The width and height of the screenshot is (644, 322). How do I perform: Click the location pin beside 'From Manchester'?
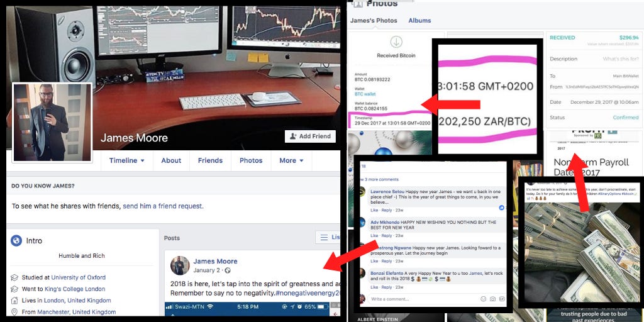point(14,312)
